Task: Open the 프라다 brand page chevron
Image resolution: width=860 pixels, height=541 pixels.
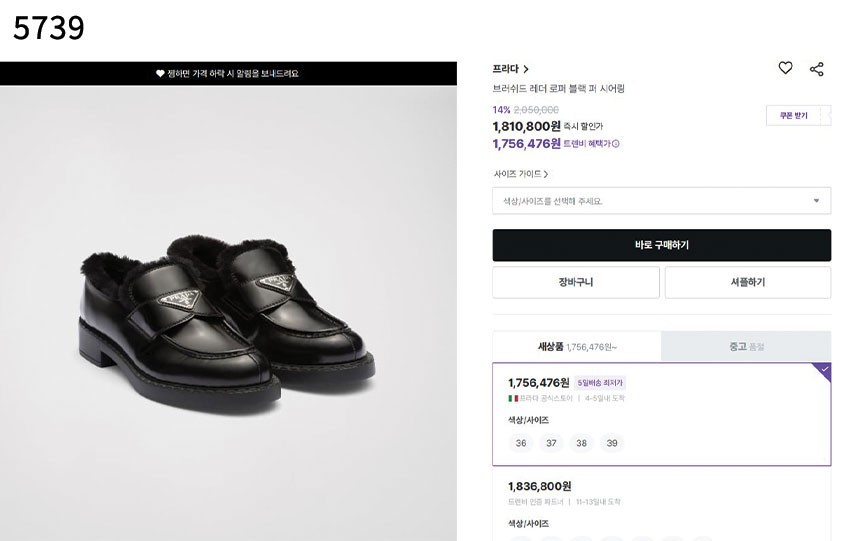Action: [x=526, y=69]
